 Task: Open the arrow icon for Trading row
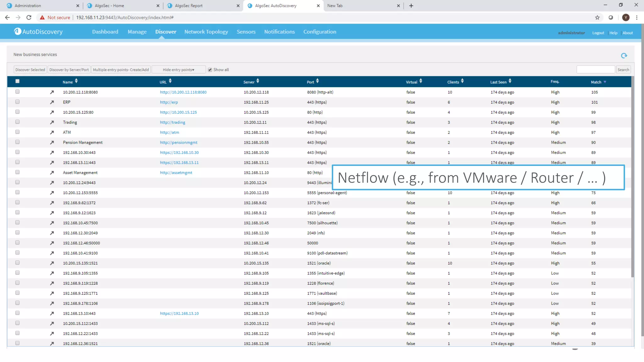(52, 122)
